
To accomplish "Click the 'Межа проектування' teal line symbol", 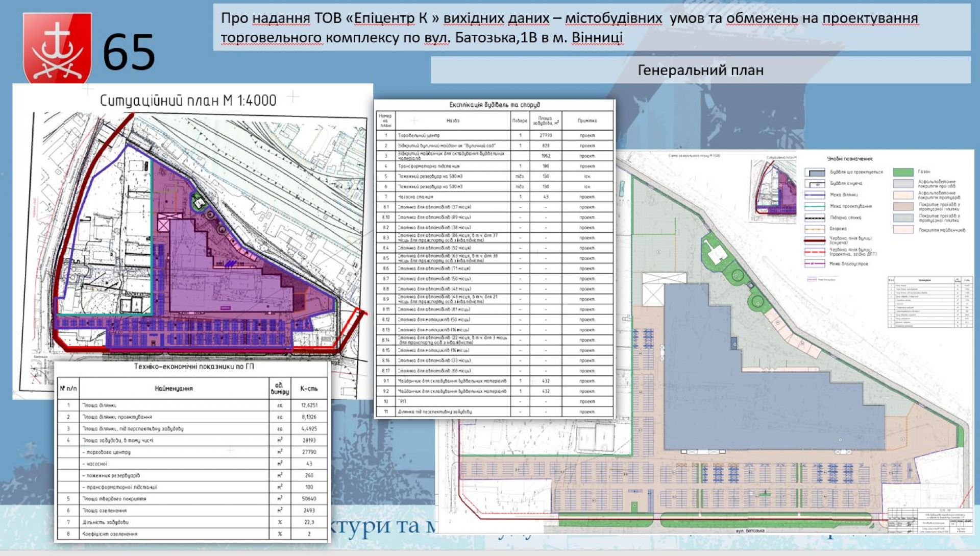I will 814,206.
